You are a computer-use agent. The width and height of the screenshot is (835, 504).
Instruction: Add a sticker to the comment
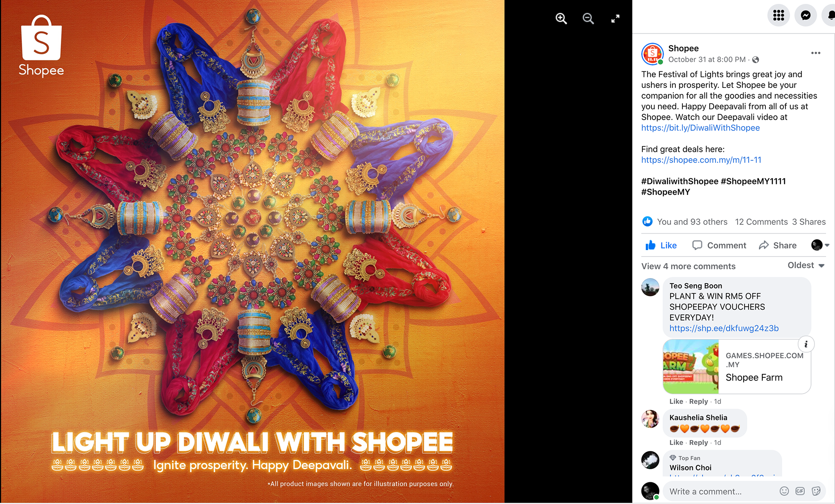click(x=816, y=491)
